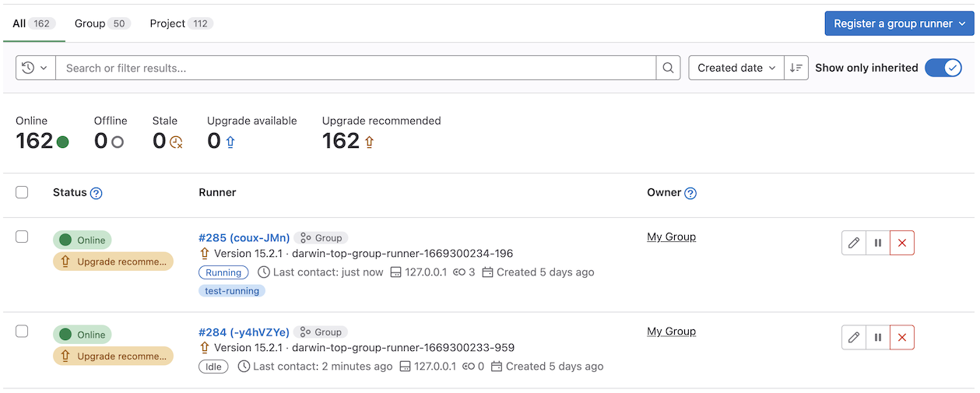Image resolution: width=980 pixels, height=393 pixels.
Task: Edit runner #284 with pencil icon
Action: tap(854, 337)
